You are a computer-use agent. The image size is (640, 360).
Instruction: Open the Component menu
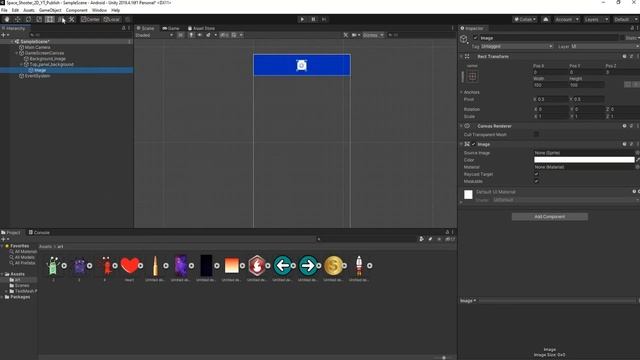click(x=76, y=10)
